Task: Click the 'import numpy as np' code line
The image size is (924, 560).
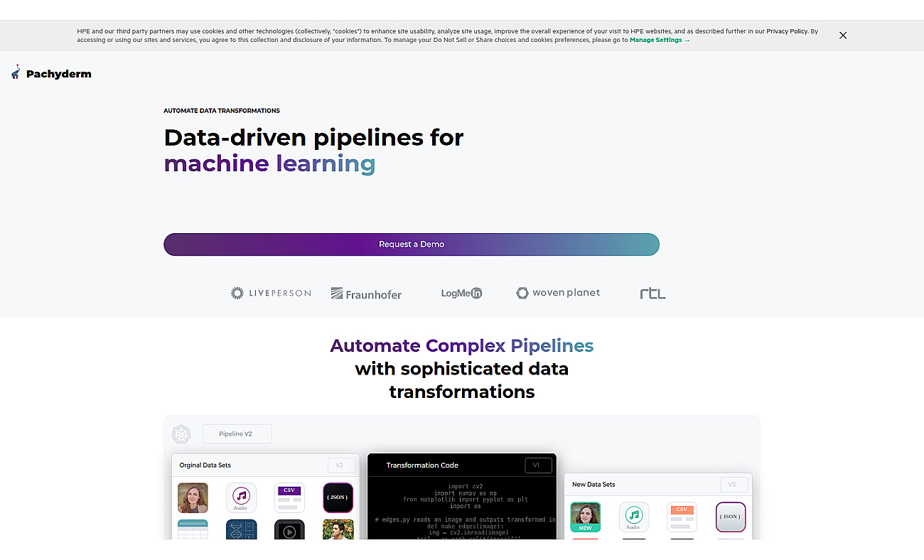Action: coord(466,493)
